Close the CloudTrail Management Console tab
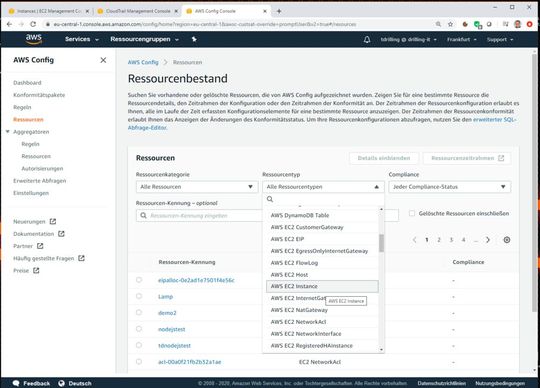Screen dimensions: 540x388 click(x=176, y=11)
